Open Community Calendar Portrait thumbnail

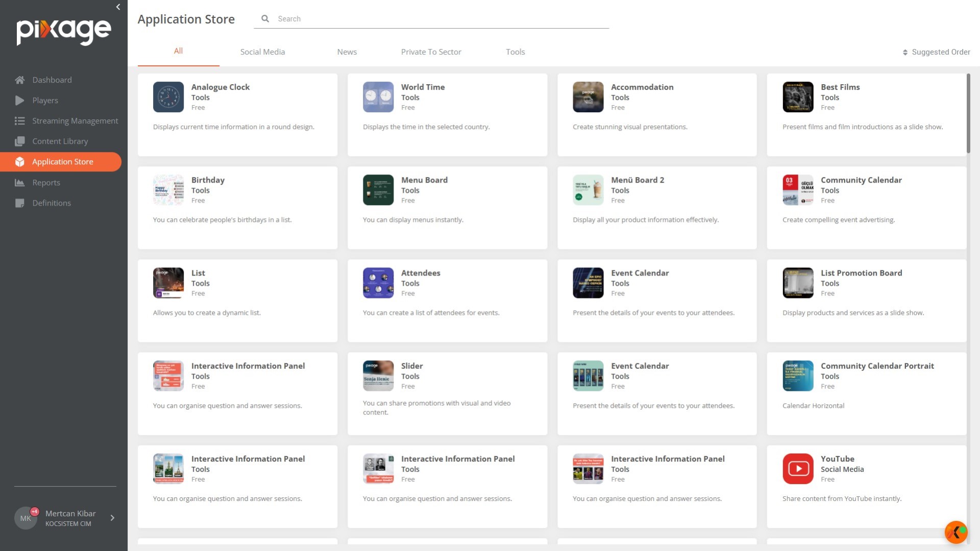pos(798,376)
